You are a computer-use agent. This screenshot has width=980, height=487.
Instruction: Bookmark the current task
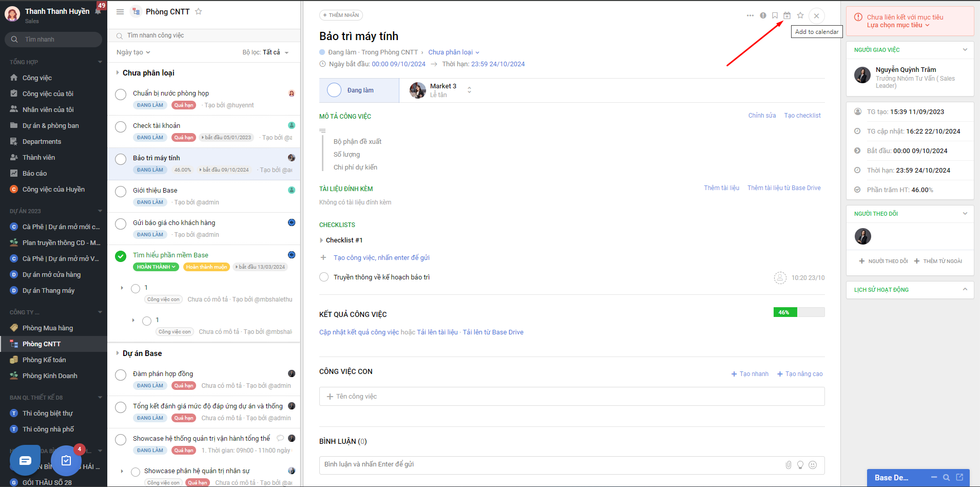point(775,15)
